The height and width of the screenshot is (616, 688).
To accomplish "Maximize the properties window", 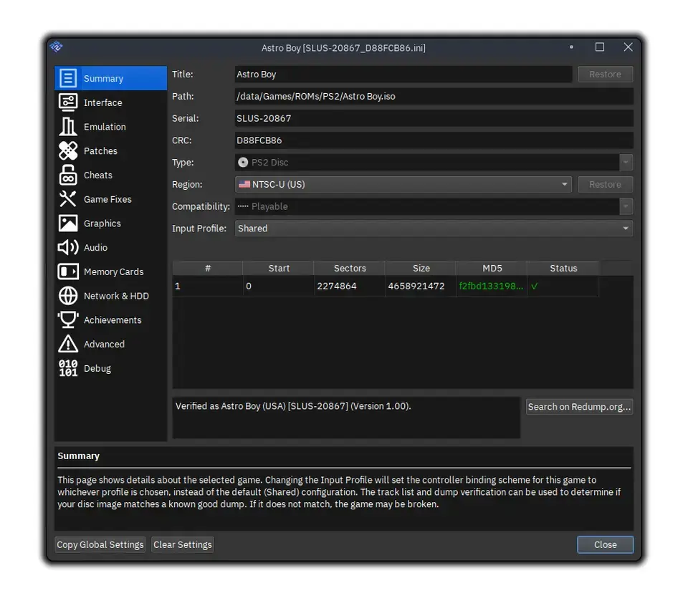I will pyautogui.click(x=599, y=47).
